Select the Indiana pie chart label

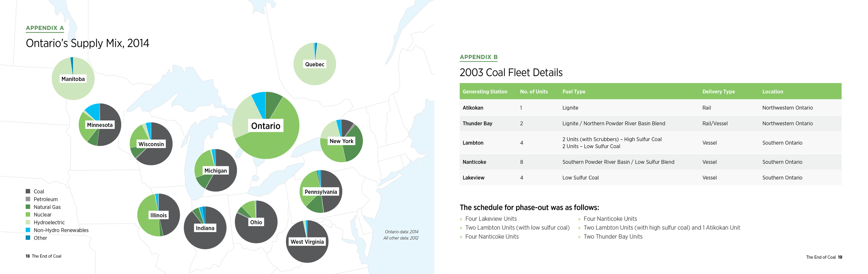pos(205,228)
